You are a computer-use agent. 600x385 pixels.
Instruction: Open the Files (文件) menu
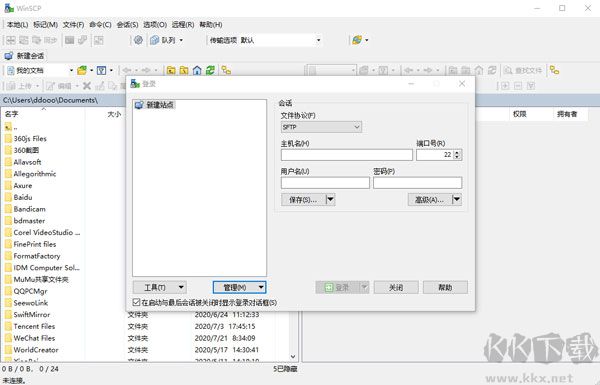pyautogui.click(x=73, y=24)
